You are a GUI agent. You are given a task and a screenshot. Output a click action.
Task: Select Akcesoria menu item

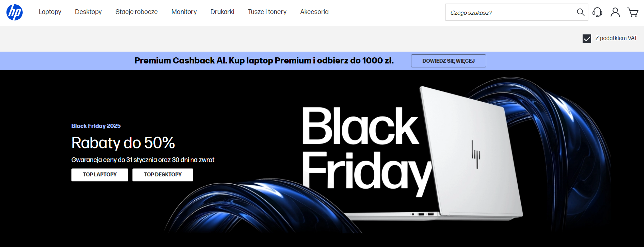[314, 12]
